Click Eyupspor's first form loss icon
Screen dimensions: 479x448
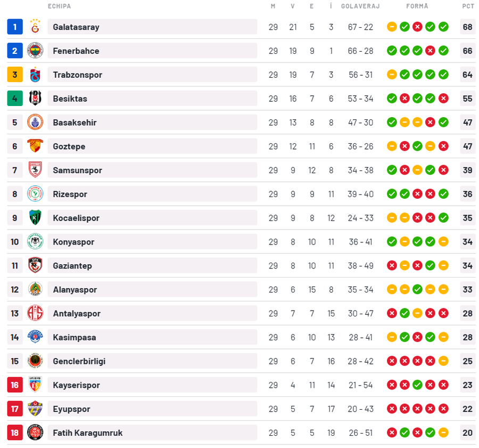[x=392, y=409]
